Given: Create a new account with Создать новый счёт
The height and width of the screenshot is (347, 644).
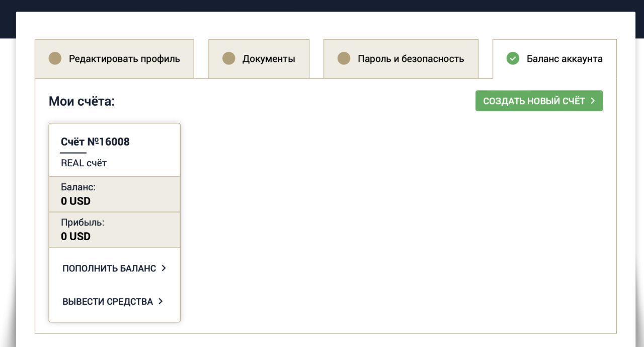Looking at the screenshot, I should tap(539, 101).
